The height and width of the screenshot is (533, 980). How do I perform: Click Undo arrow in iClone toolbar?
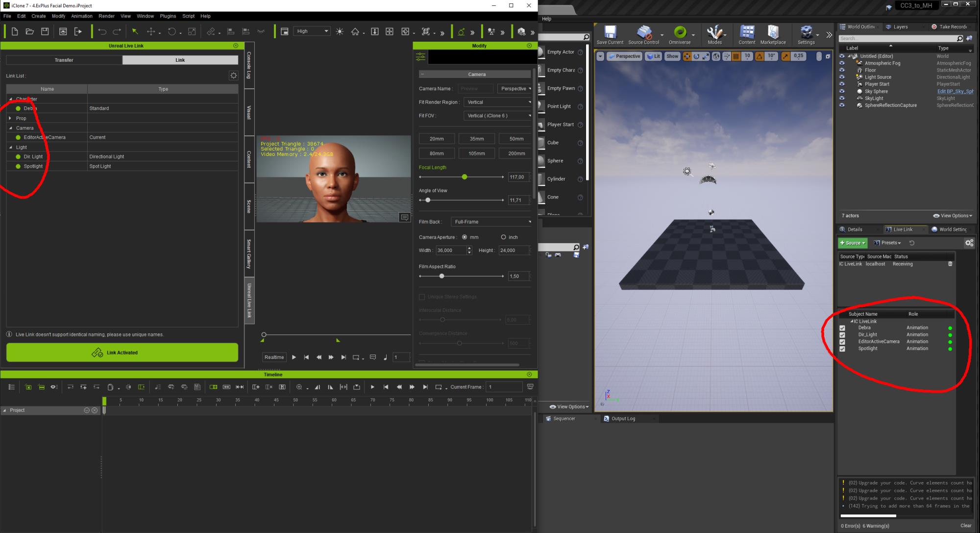click(x=102, y=31)
